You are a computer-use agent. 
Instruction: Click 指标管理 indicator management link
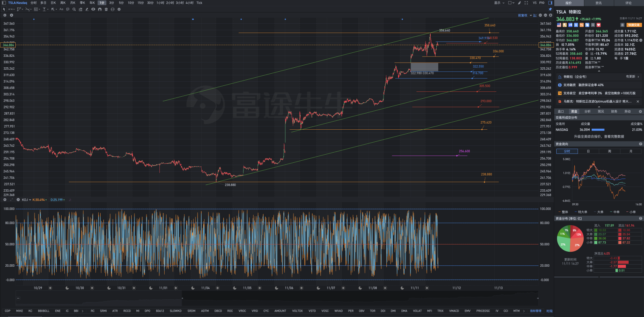(x=536, y=311)
